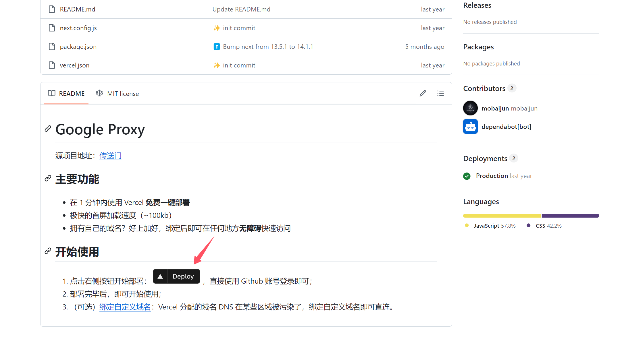Open the next.config.js file
Screen dimensions: 624x364
click(78, 28)
